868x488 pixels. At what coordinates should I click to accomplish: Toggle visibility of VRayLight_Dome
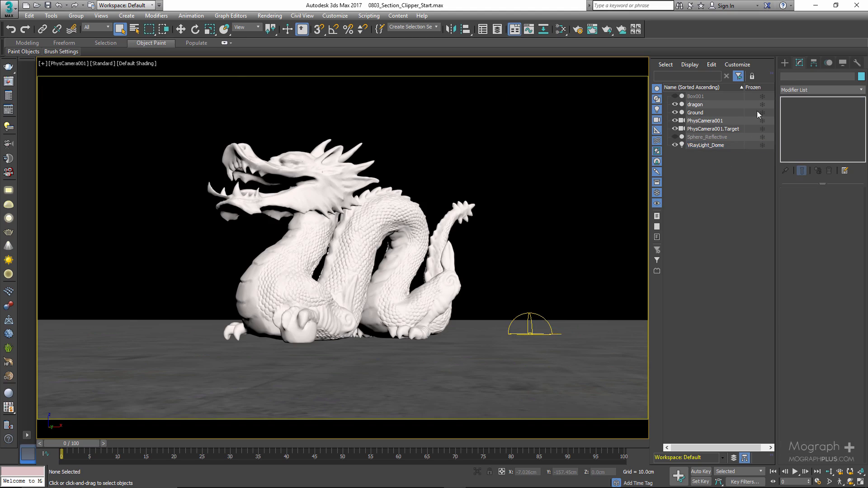675,145
